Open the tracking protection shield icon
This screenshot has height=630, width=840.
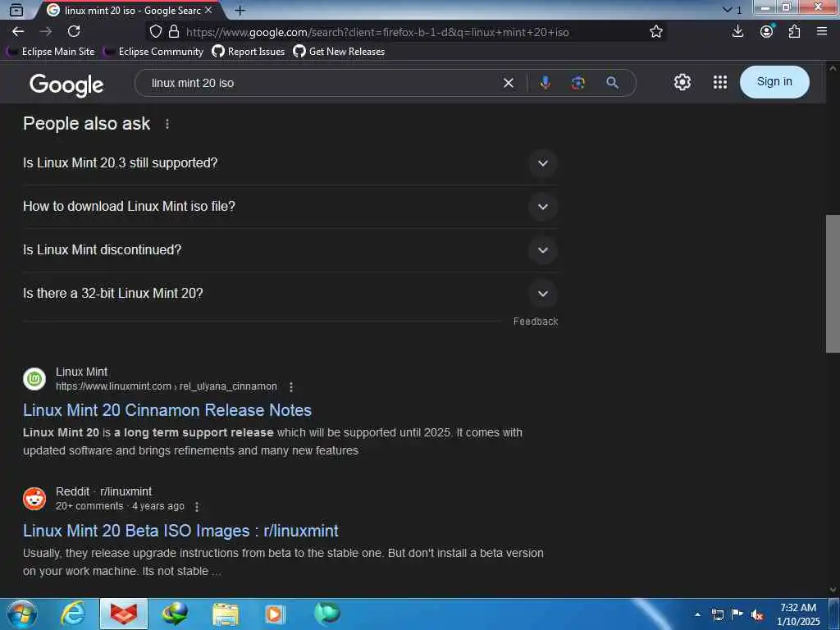pos(155,32)
